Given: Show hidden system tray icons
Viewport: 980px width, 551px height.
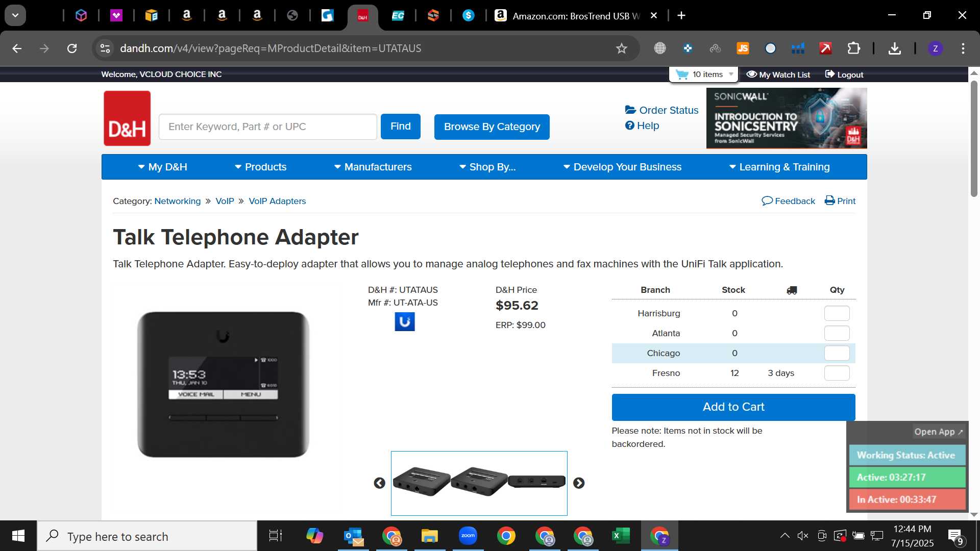Looking at the screenshot, I should (x=785, y=536).
